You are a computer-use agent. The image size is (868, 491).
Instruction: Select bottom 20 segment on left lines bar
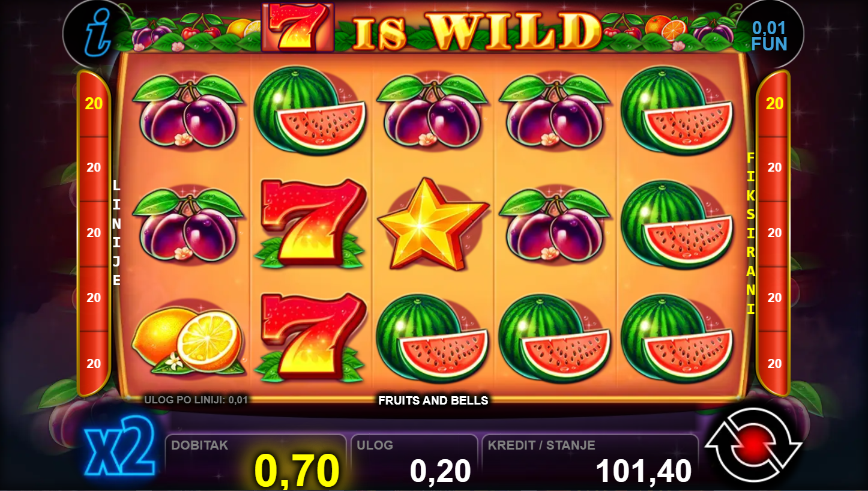coord(94,363)
